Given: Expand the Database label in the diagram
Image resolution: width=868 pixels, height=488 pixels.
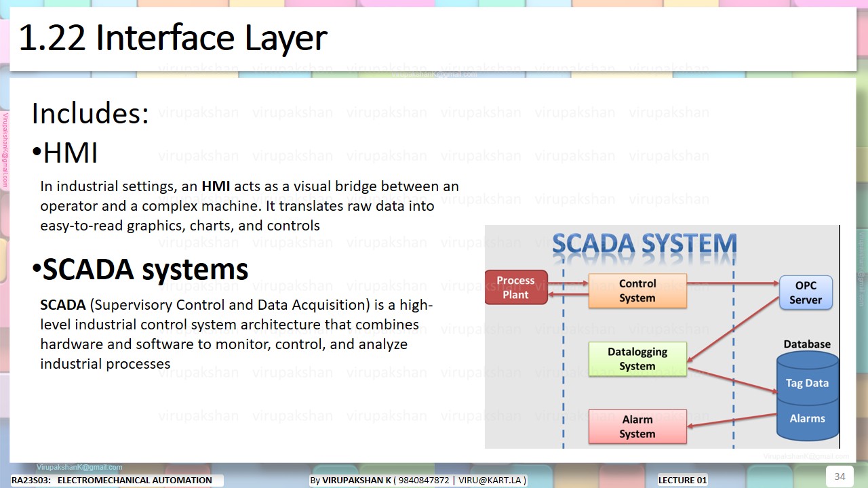Looking at the screenshot, I should click(x=807, y=344).
